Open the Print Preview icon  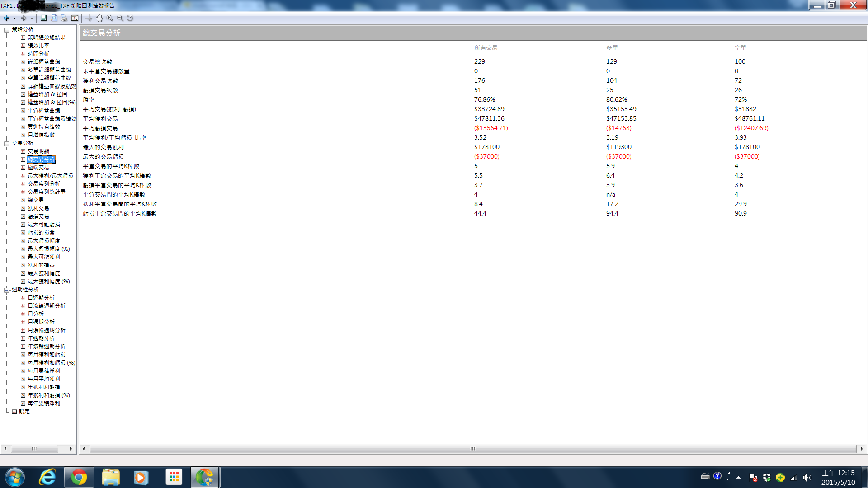point(54,18)
